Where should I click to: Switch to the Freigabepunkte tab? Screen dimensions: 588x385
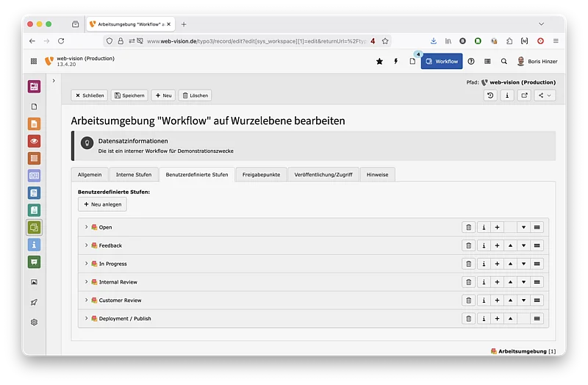coord(261,174)
